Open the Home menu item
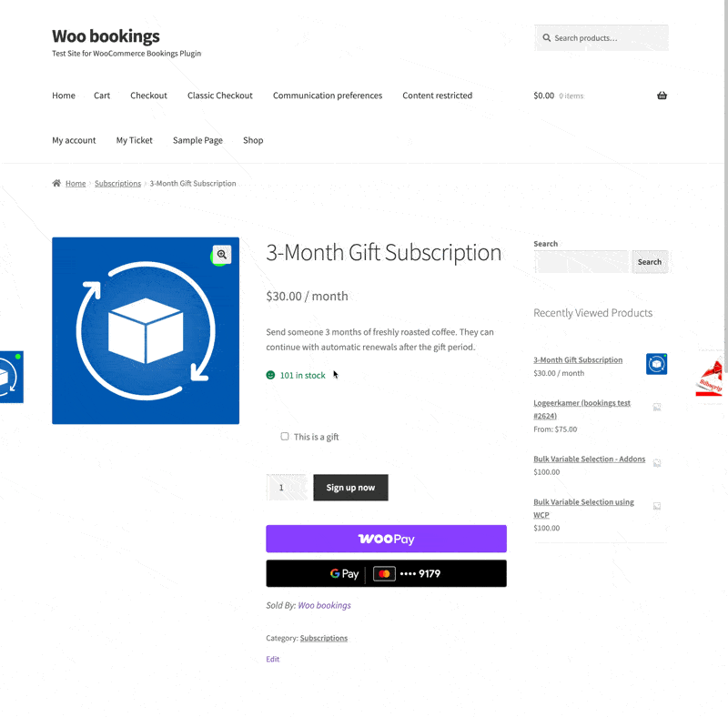 click(64, 96)
